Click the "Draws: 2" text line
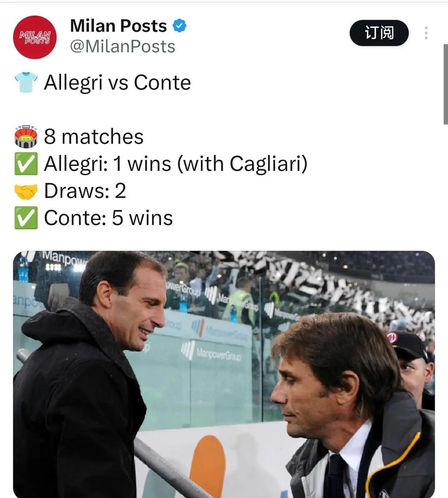This screenshot has width=448, height=498. (85, 191)
